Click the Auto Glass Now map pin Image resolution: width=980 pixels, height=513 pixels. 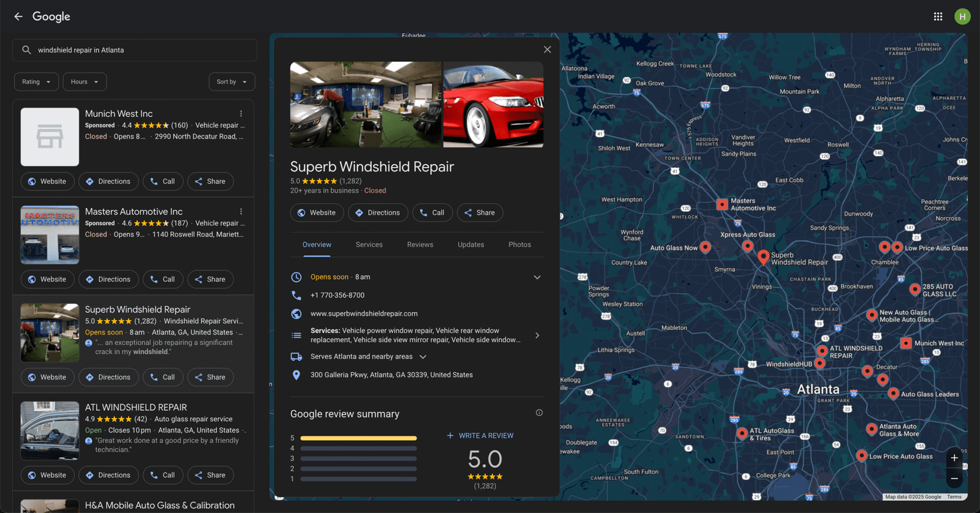click(x=706, y=247)
